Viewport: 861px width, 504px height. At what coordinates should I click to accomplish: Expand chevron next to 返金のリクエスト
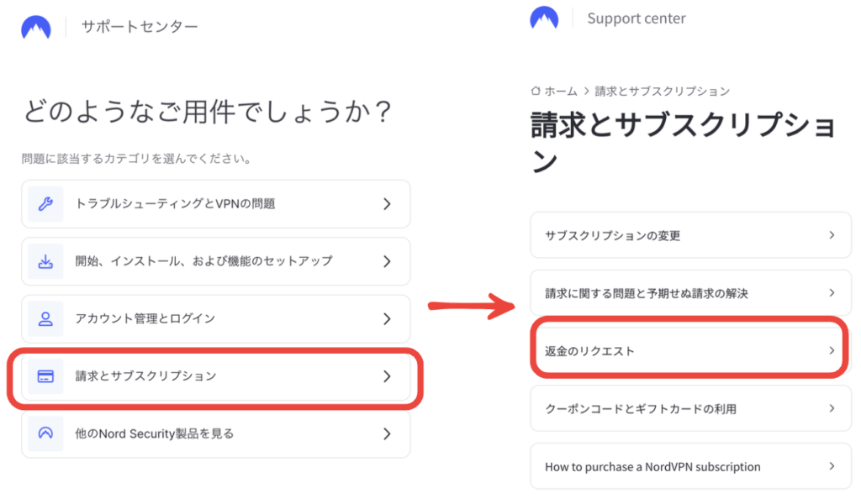pos(832,350)
